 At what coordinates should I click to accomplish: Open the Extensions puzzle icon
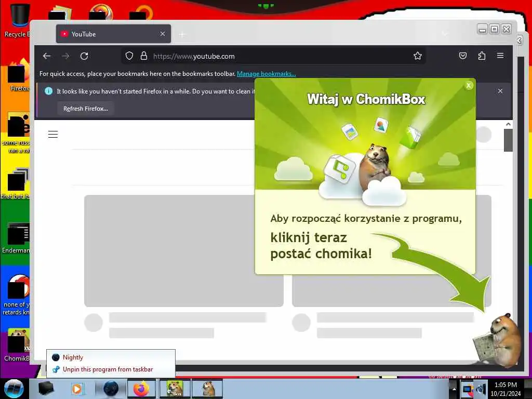coord(482,56)
